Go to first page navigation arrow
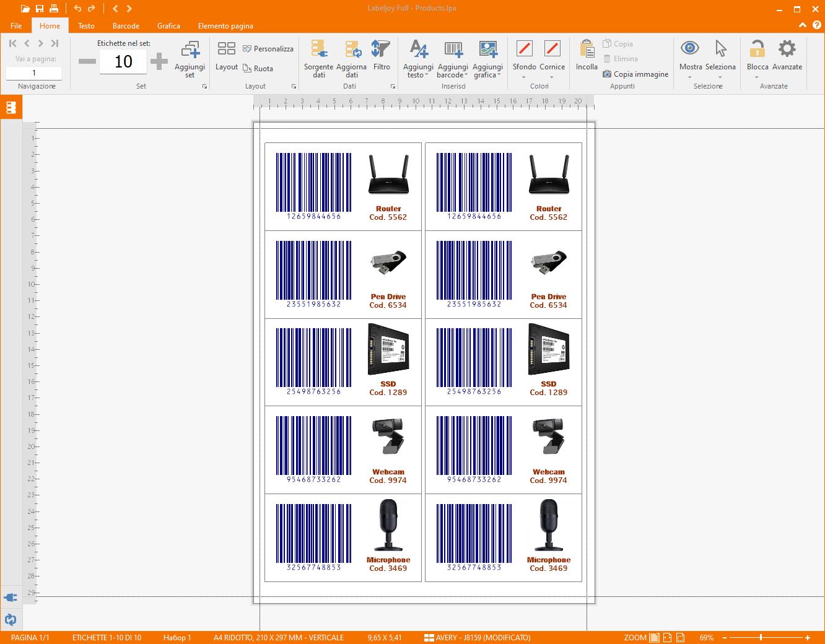Screen dimensions: 825x644 13,43
